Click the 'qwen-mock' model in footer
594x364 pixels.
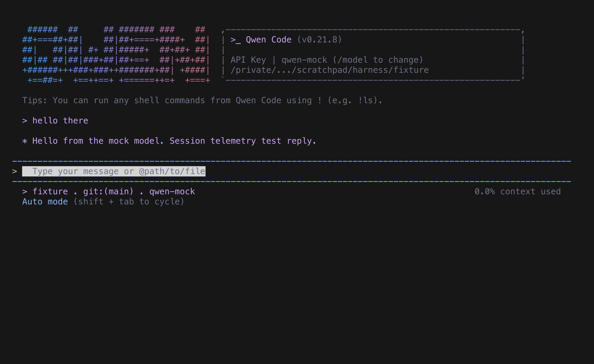(x=172, y=191)
